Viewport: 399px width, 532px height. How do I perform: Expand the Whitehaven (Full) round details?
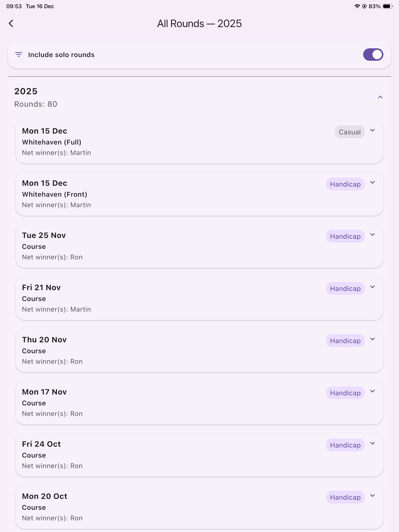373,130
